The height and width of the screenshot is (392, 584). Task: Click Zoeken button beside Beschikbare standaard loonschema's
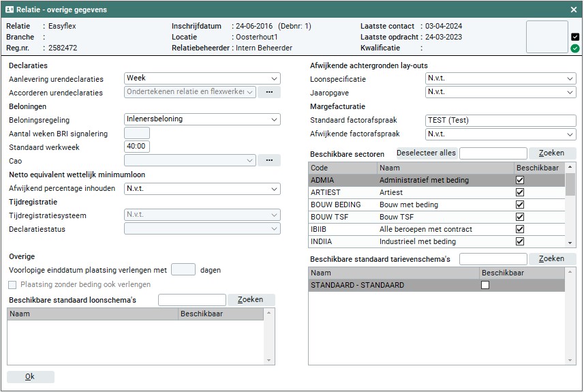(x=251, y=300)
